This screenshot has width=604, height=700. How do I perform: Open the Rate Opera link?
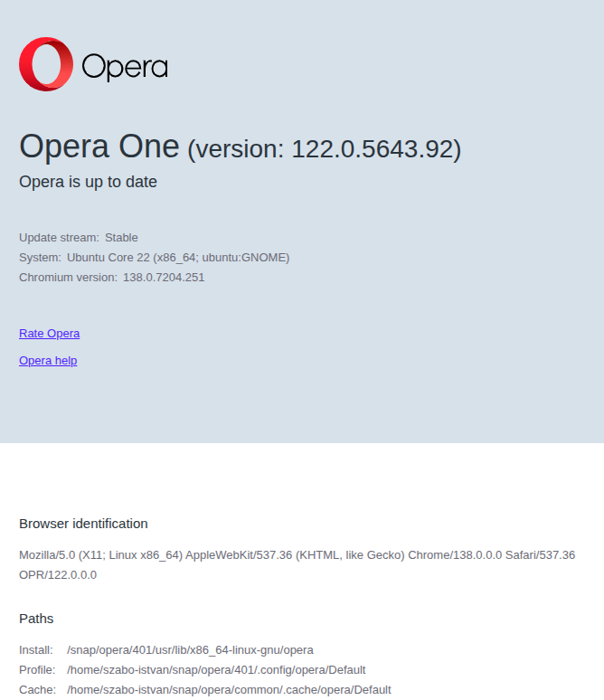click(x=49, y=334)
